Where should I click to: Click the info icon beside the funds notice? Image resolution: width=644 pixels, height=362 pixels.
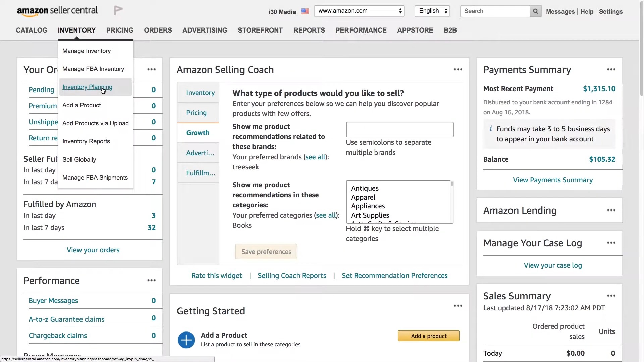(491, 128)
